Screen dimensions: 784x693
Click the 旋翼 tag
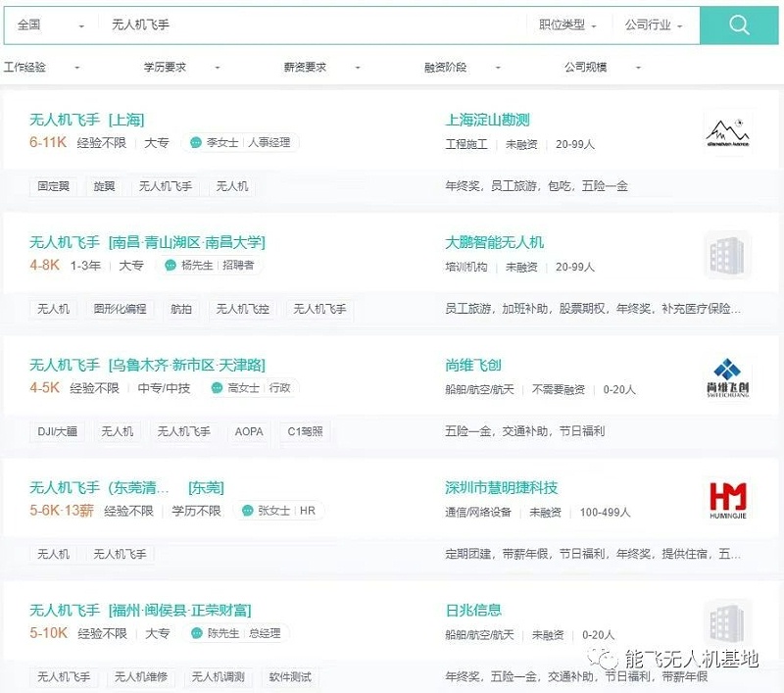pyautogui.click(x=104, y=186)
